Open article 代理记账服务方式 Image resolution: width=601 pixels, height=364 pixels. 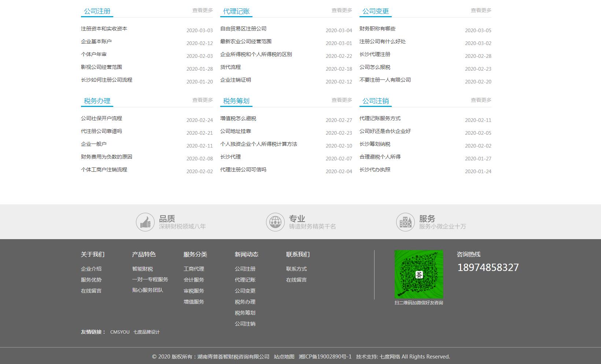[x=380, y=118]
